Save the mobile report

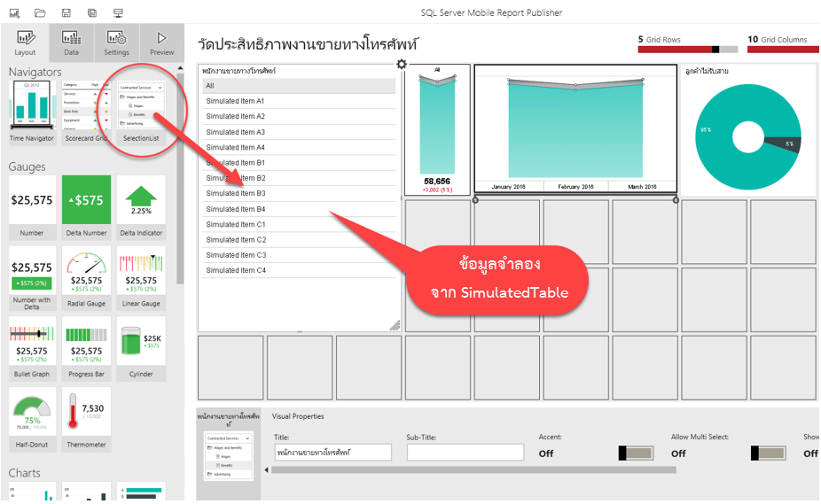click(x=66, y=13)
